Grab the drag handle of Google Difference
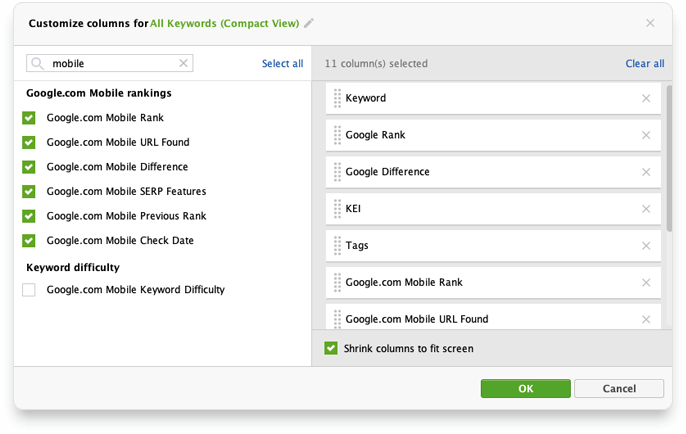This screenshot has height=434, width=686. tap(337, 172)
